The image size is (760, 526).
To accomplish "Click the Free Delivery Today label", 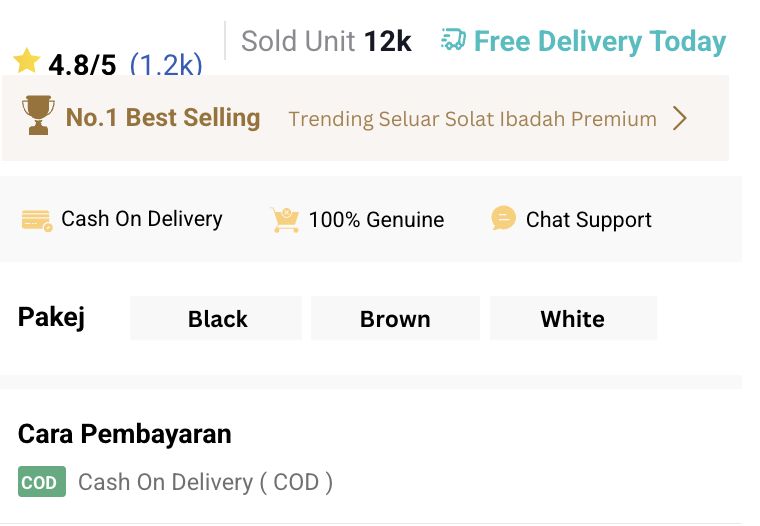I will coord(599,42).
